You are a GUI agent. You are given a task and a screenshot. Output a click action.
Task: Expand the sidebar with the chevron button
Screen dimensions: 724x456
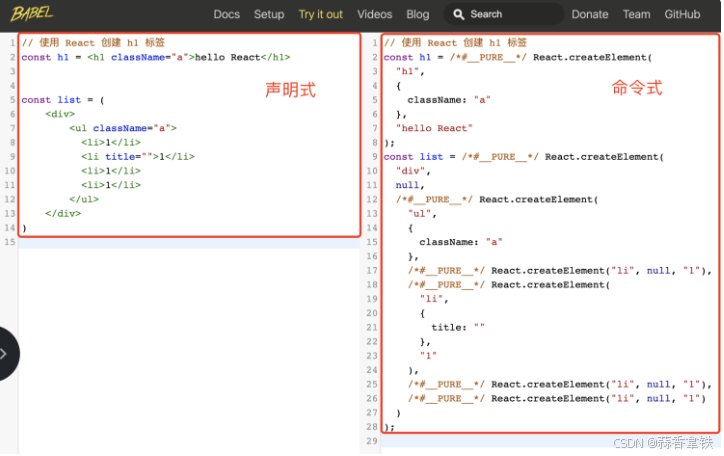6,354
